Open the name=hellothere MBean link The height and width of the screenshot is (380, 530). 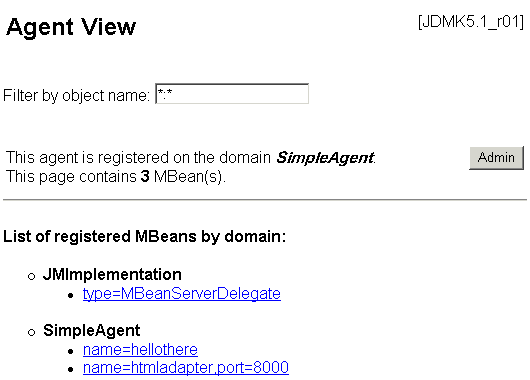coord(140,349)
